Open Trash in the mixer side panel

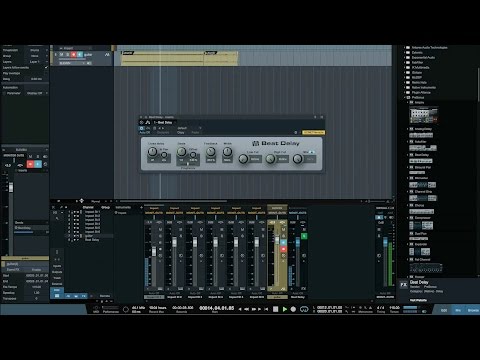57,278
